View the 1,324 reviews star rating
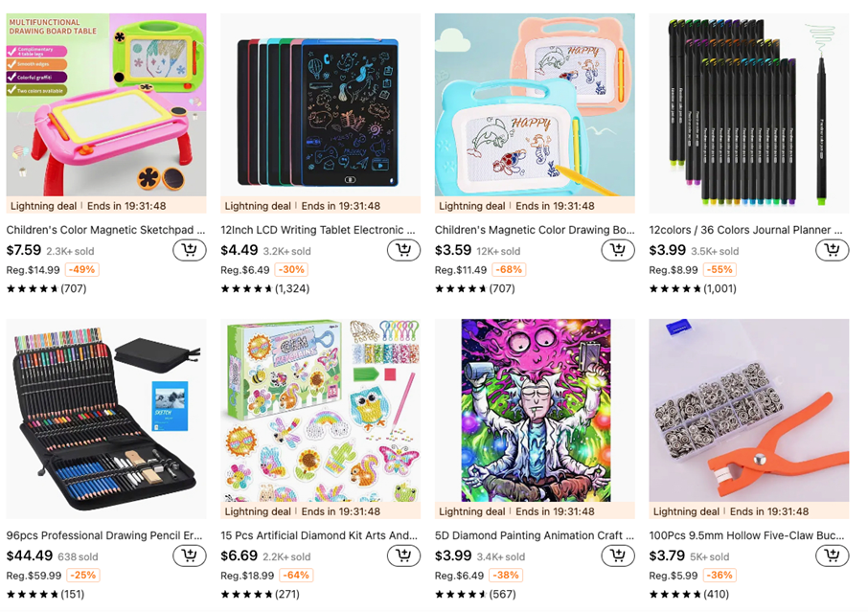This screenshot has width=868, height=612. coord(265,288)
